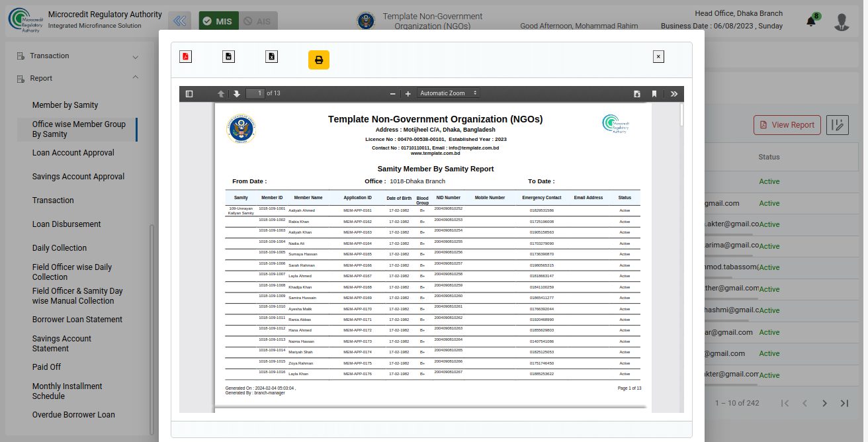Open Overdue Borrower Loan report

coord(73,415)
